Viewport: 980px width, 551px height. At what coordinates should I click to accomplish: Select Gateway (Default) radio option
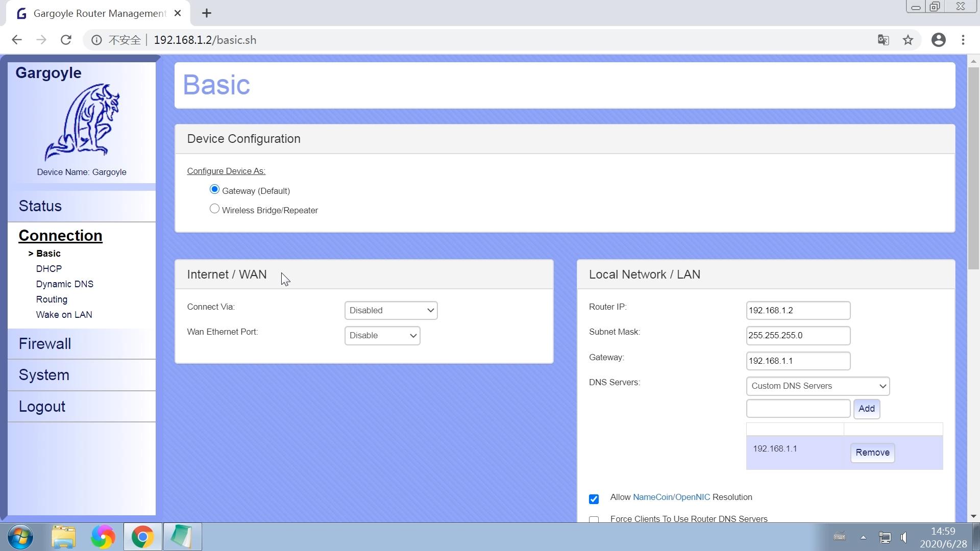pyautogui.click(x=214, y=190)
